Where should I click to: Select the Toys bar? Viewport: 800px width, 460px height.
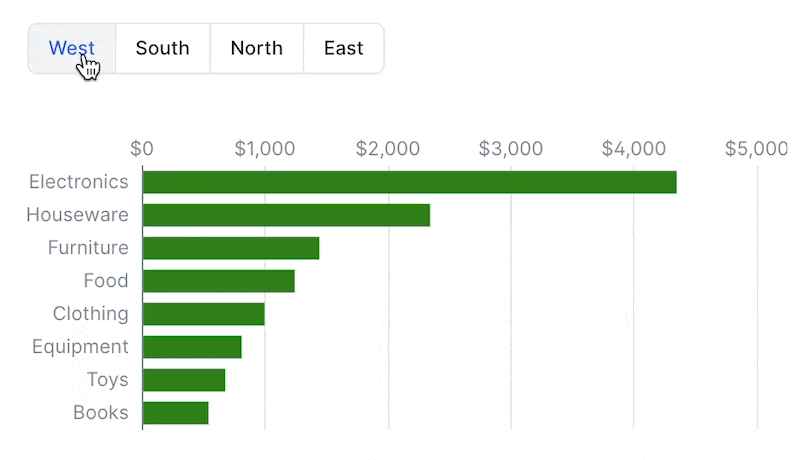184,380
